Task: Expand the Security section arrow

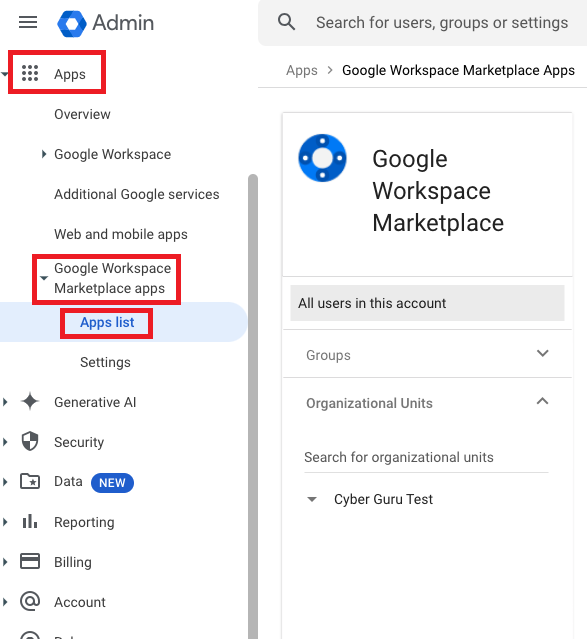Action: coord(5,442)
